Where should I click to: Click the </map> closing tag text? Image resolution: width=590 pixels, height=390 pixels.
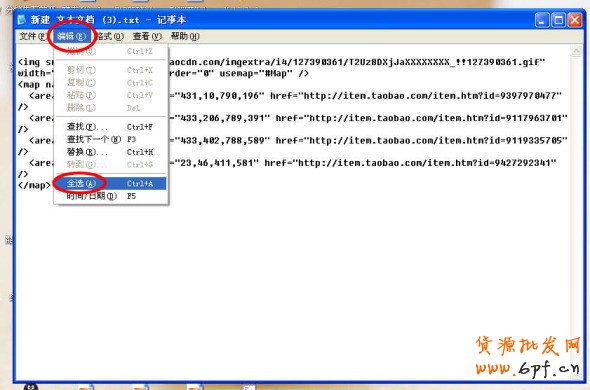[x=34, y=185]
